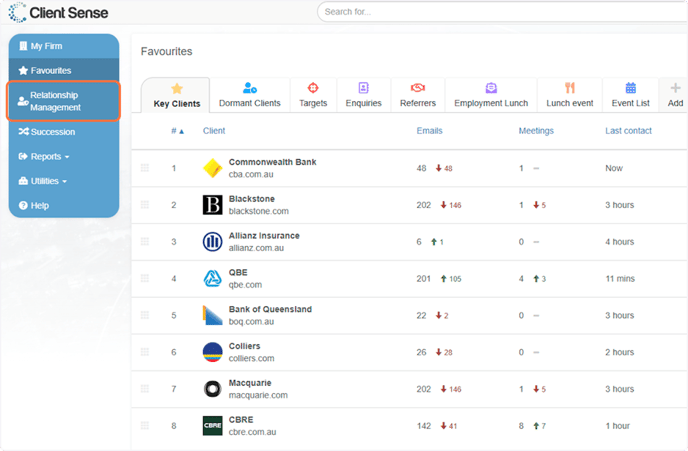Expand the Utilities dropdown menu

(x=64, y=181)
